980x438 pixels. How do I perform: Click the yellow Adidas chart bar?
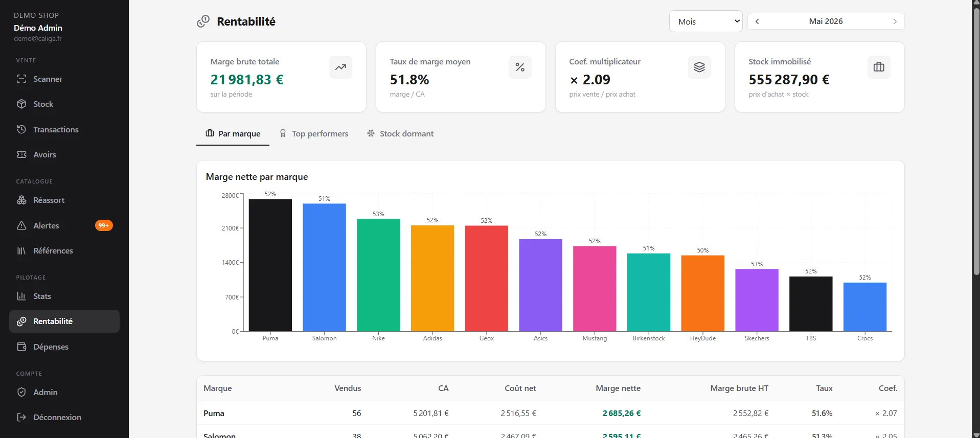432,278
